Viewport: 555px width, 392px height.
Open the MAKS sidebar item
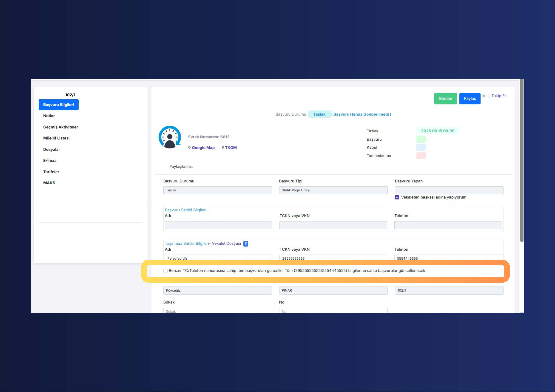click(49, 183)
